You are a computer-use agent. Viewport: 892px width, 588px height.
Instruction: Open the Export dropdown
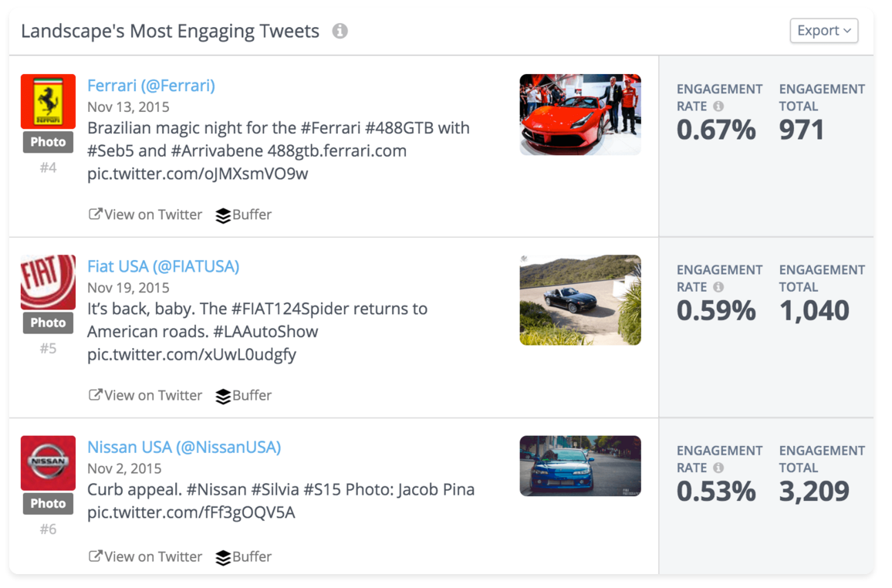coord(824,31)
